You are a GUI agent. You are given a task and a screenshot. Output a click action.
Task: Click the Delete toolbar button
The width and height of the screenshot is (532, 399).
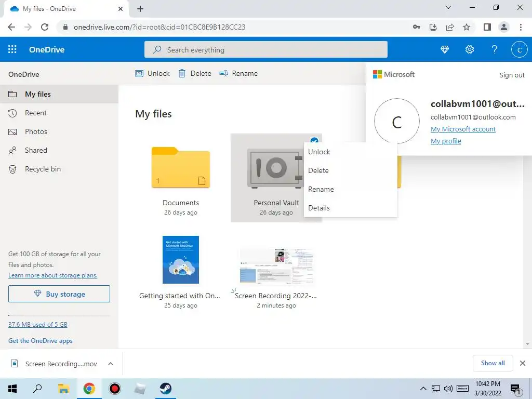(195, 73)
